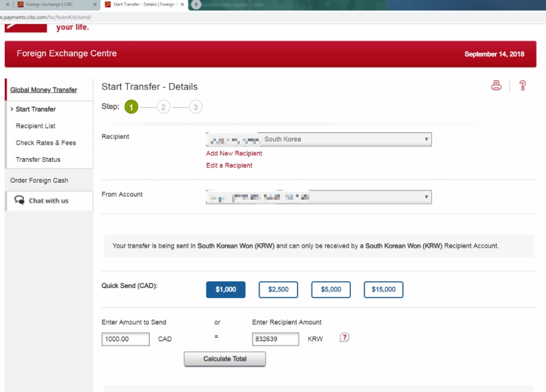The image size is (546, 392).
Task: View Transfer Status page
Action: [x=38, y=159]
